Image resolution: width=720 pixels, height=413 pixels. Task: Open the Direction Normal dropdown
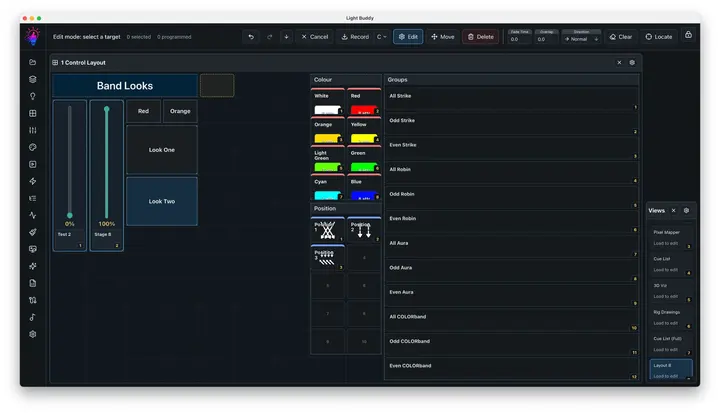coord(581,39)
